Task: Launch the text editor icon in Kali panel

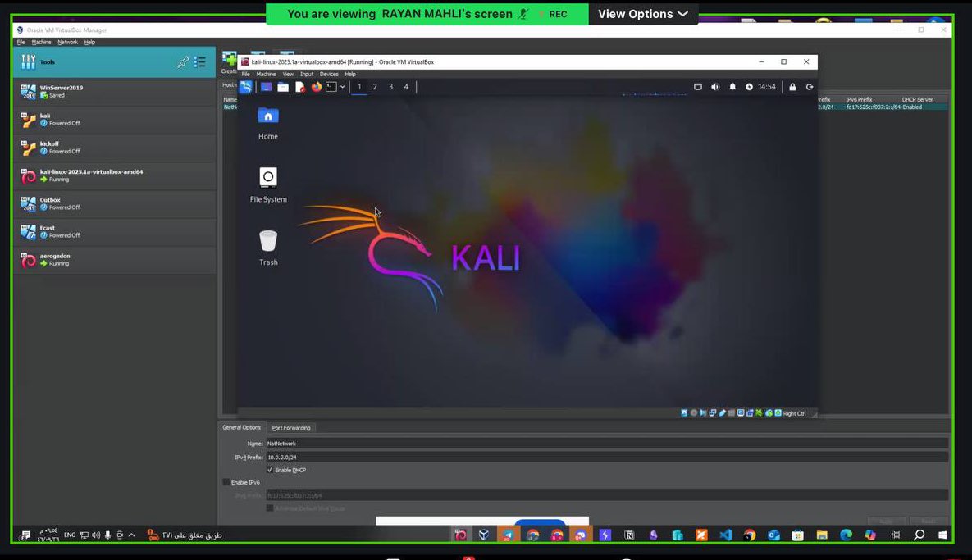Action: coord(300,87)
